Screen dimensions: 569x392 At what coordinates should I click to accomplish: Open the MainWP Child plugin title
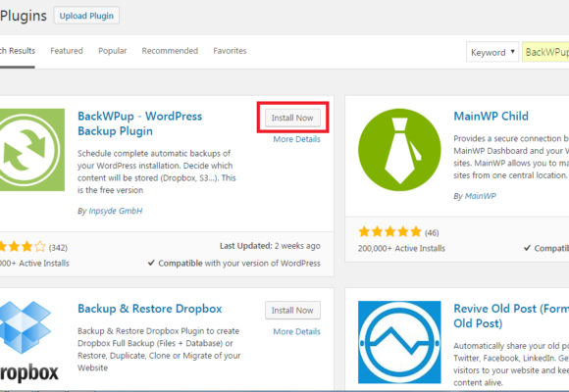tap(491, 116)
